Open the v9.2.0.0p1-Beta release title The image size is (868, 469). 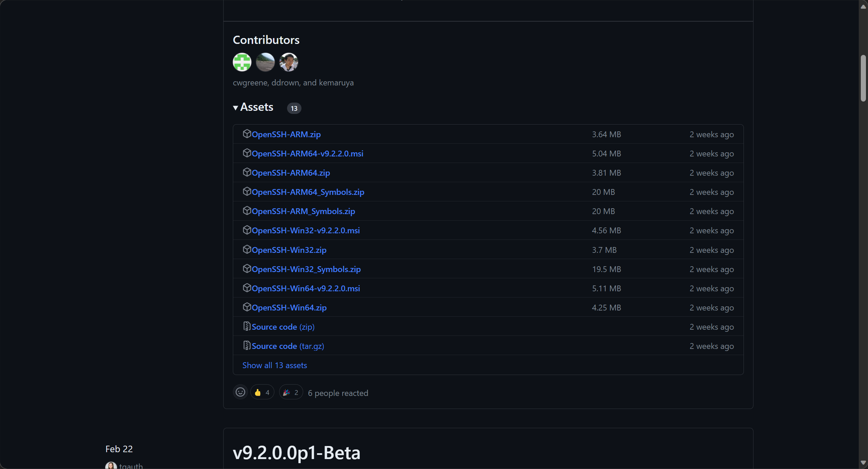click(x=296, y=453)
